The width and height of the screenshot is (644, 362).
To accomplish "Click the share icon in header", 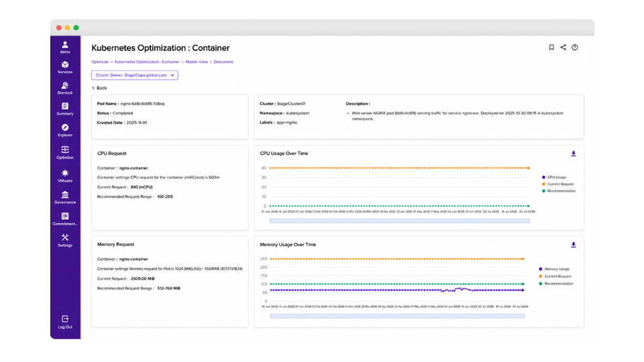I will [563, 48].
